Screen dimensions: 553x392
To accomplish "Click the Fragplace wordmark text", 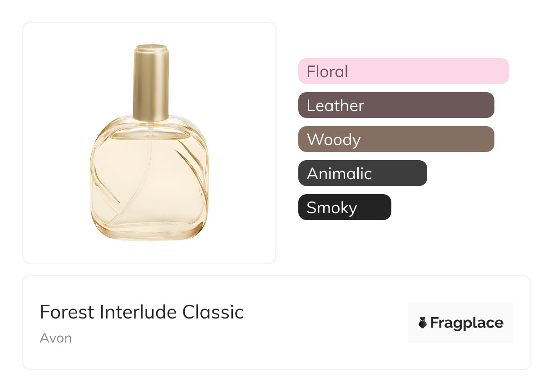I will coord(467,323).
